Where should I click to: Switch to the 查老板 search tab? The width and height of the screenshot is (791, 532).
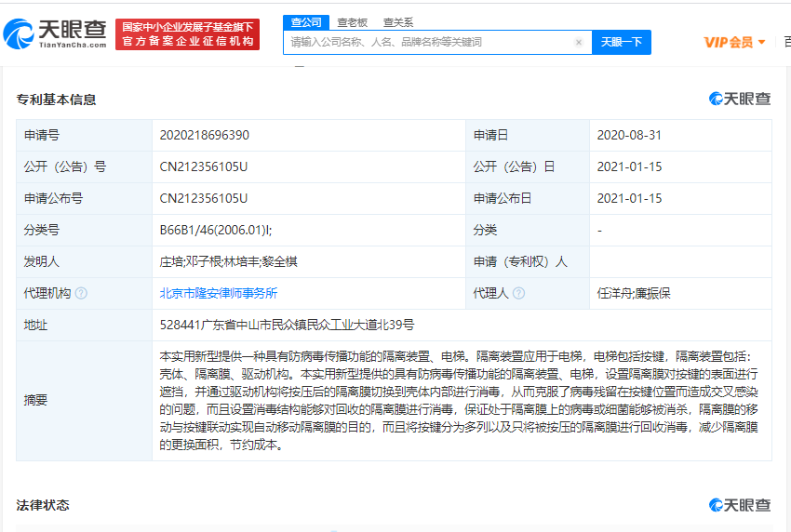click(352, 21)
